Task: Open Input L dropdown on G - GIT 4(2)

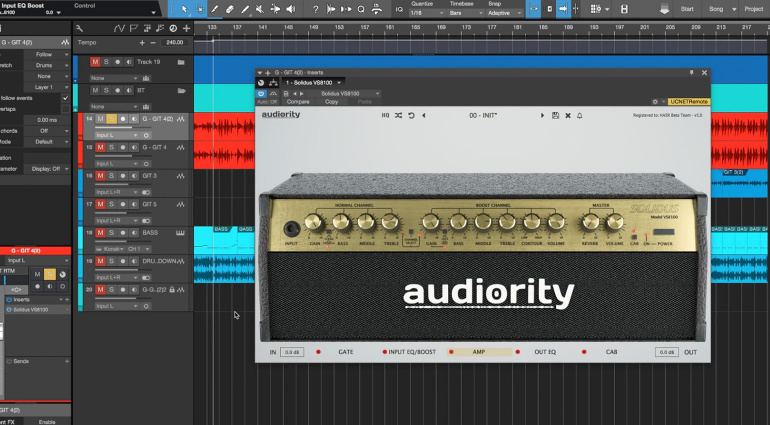Action: (x=116, y=135)
